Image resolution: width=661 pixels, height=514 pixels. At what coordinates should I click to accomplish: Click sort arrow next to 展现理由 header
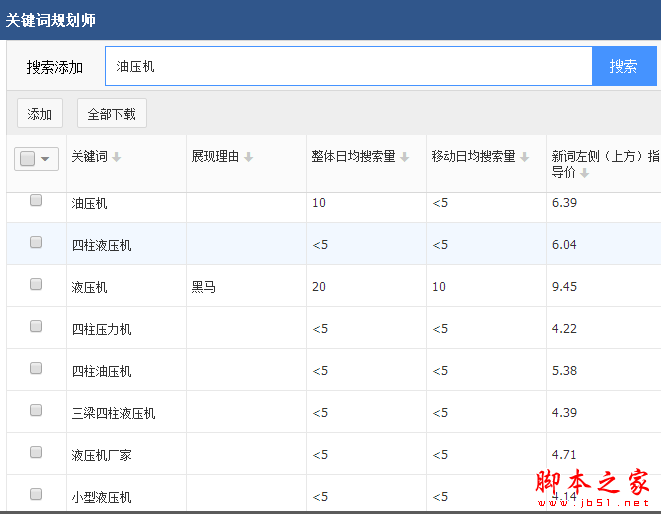(248, 157)
